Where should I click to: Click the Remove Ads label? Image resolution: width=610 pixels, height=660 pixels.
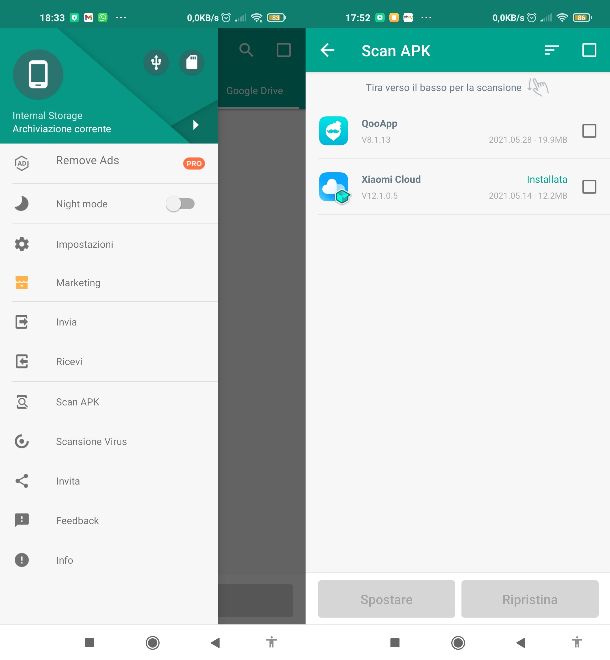click(88, 160)
